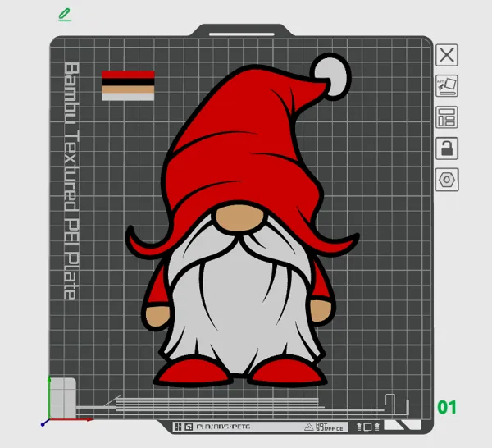Auto orient objects on this plate
Screen dimensions: 492x448
tap(447, 85)
